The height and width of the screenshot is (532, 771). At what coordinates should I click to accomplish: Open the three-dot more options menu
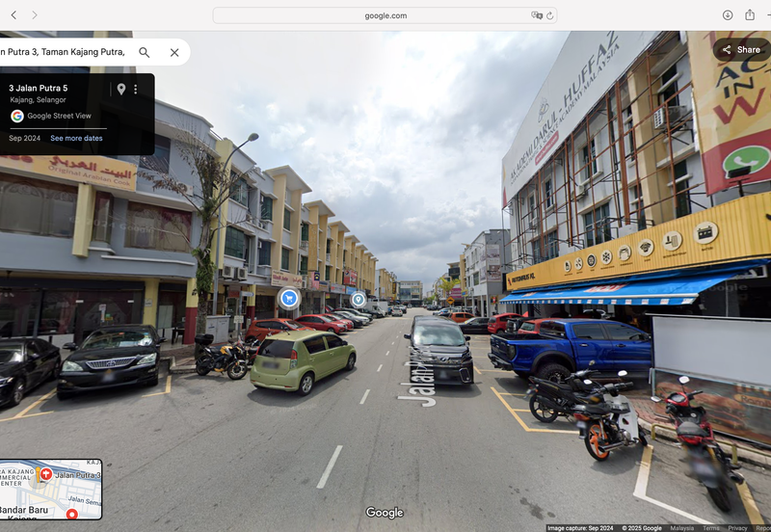pos(136,89)
